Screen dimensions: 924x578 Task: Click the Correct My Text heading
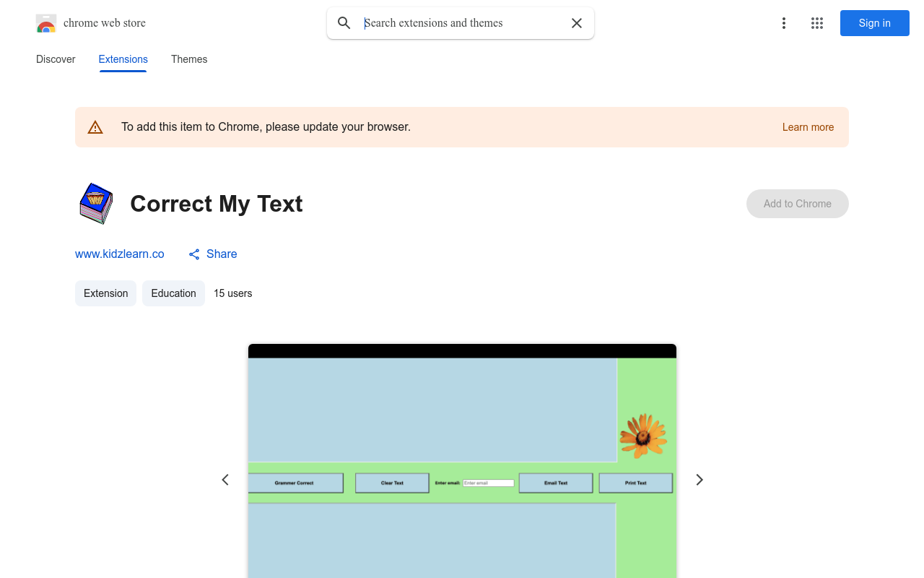(217, 204)
